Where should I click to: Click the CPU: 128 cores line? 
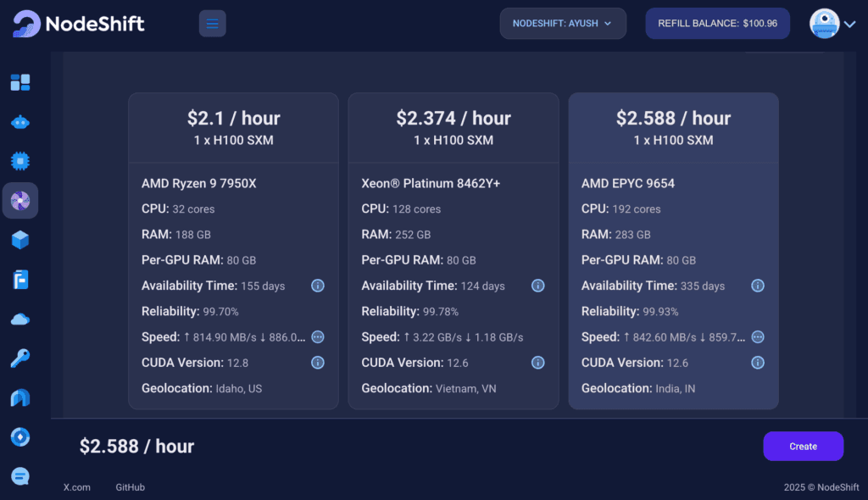click(x=401, y=208)
